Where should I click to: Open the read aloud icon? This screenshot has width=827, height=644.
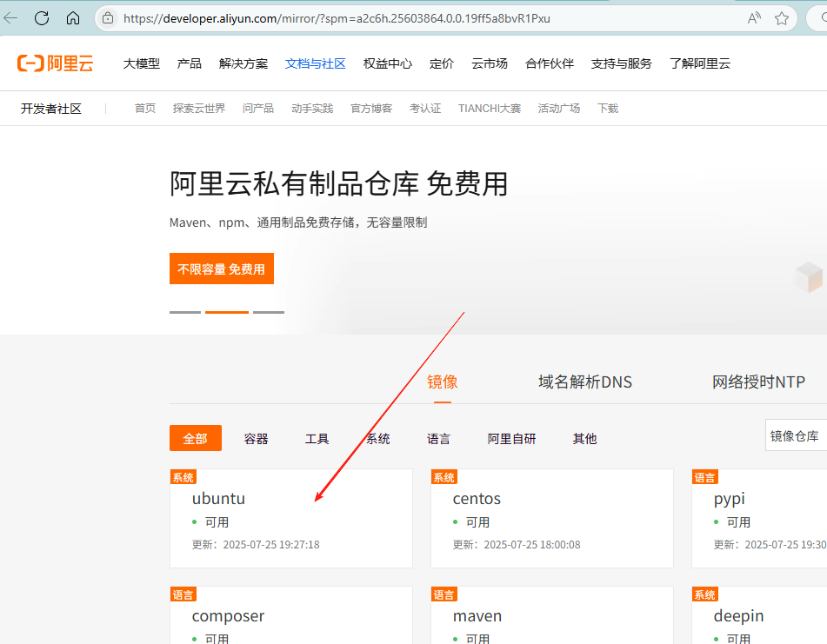(x=754, y=18)
